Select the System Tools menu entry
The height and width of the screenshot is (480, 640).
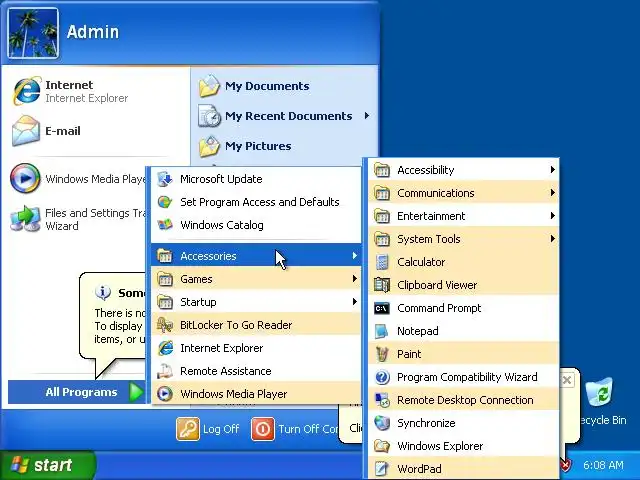(x=464, y=239)
